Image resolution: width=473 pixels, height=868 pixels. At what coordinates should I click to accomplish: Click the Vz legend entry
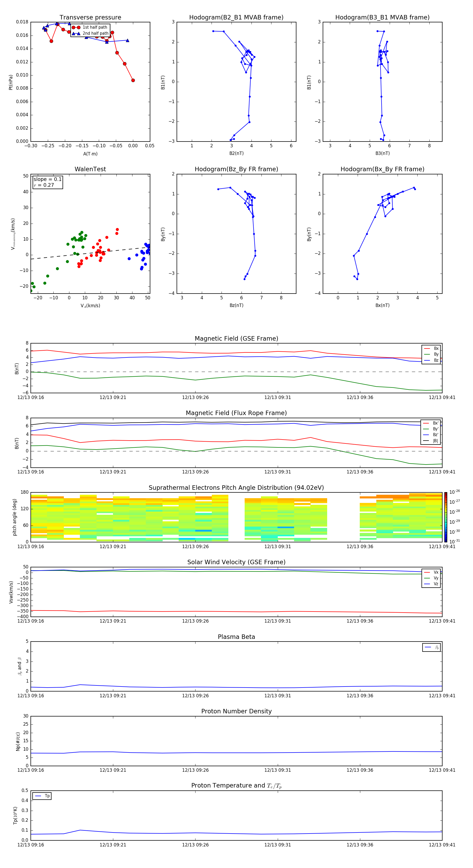pyautogui.click(x=431, y=584)
